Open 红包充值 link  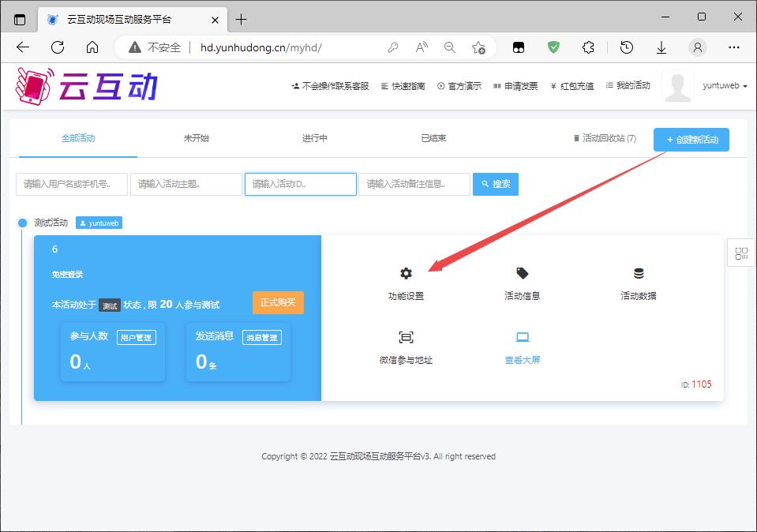pyautogui.click(x=572, y=86)
